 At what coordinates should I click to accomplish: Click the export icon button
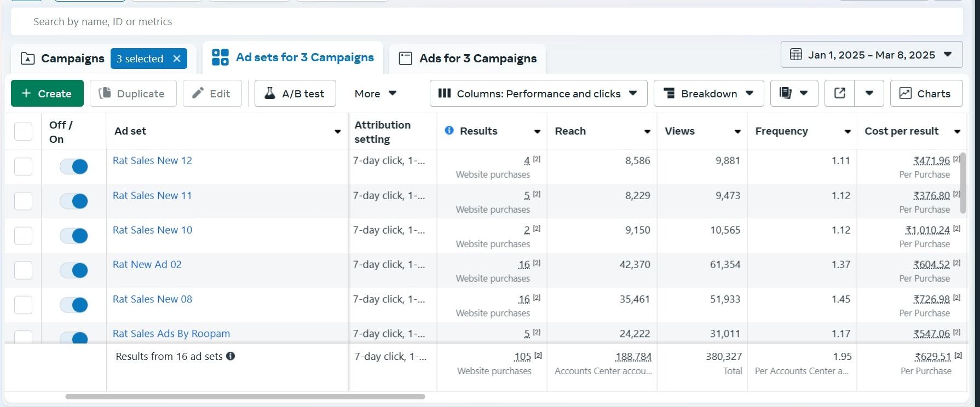[x=839, y=94]
